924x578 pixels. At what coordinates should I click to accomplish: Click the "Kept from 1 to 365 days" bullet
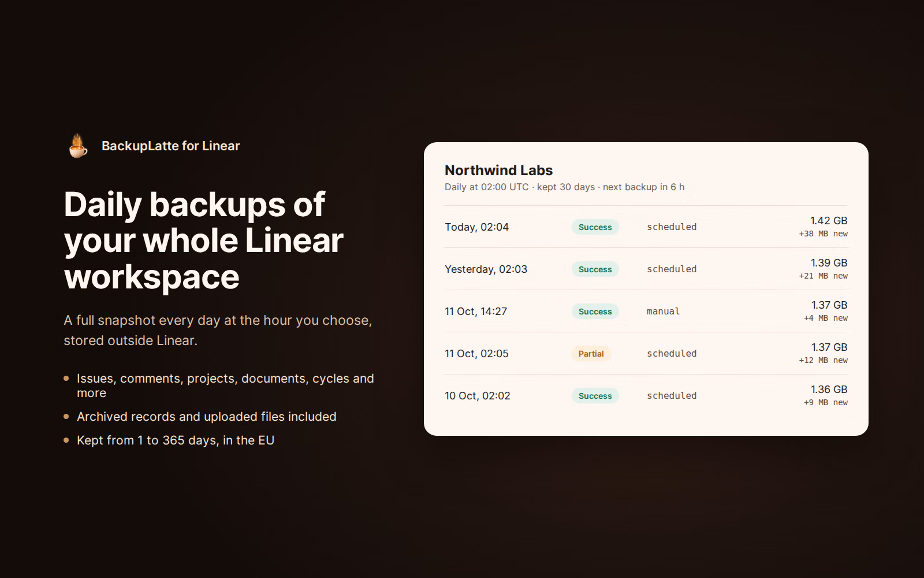click(176, 440)
